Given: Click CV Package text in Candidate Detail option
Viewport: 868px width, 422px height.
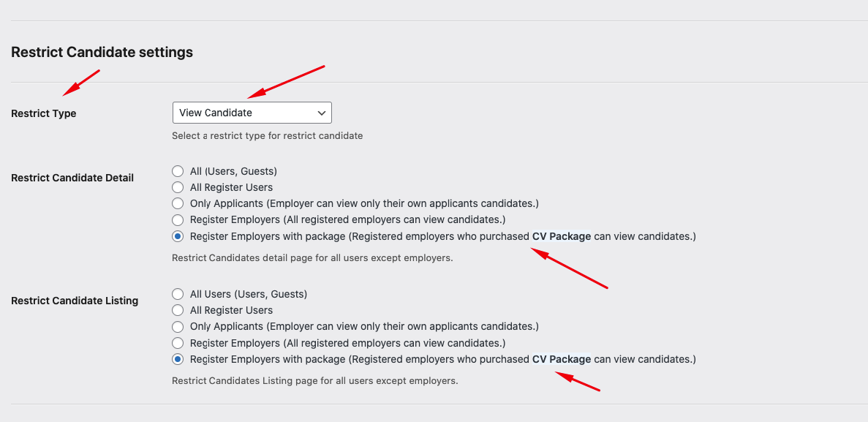Looking at the screenshot, I should 561,236.
